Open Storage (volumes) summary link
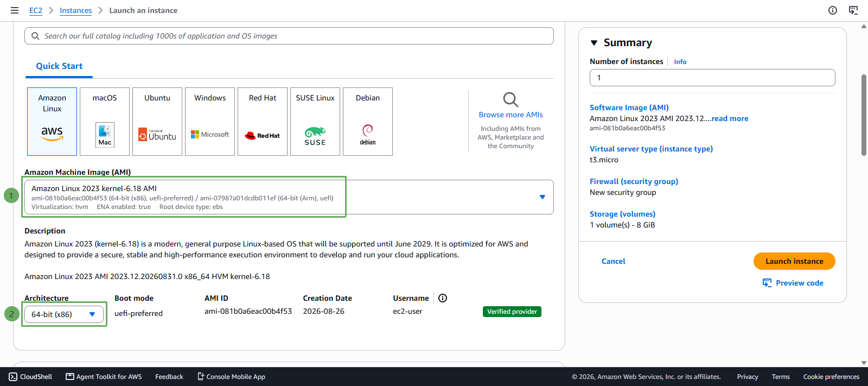Screen dimensions: 868x386 click(x=622, y=214)
